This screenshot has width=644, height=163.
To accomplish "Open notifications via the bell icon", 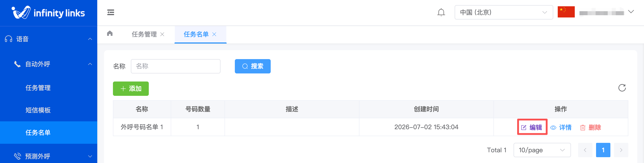I will coord(441,12).
